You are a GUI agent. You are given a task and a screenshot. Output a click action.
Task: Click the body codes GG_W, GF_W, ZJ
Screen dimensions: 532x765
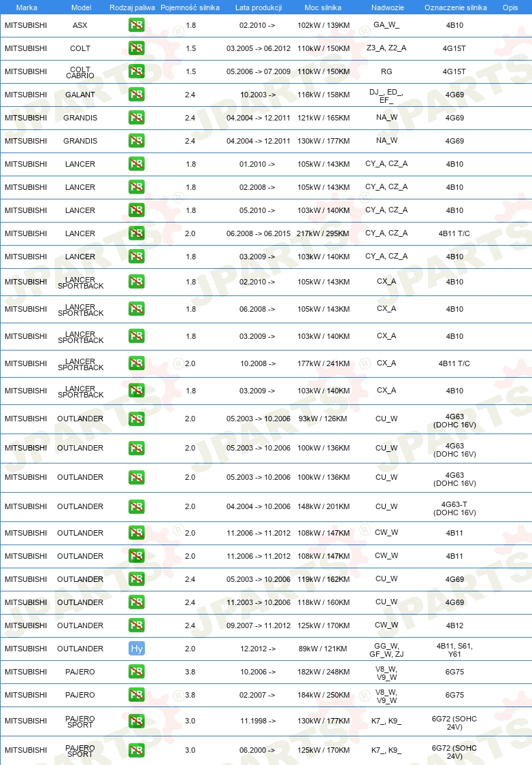[x=386, y=650]
